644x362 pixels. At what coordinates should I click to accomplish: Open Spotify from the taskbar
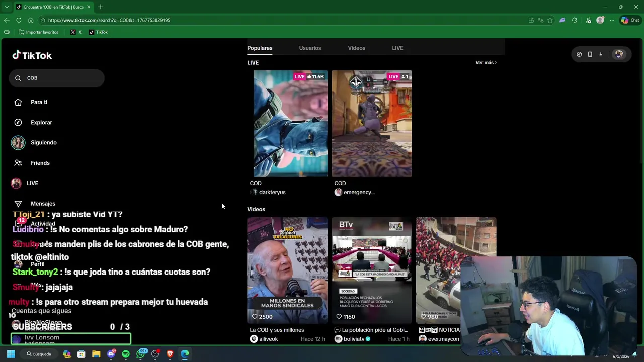126,354
